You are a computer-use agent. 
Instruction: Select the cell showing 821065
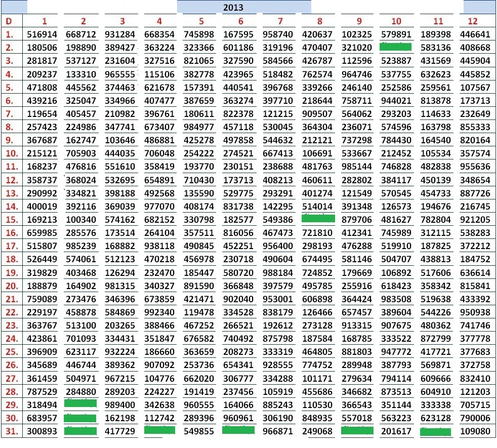tap(199, 61)
